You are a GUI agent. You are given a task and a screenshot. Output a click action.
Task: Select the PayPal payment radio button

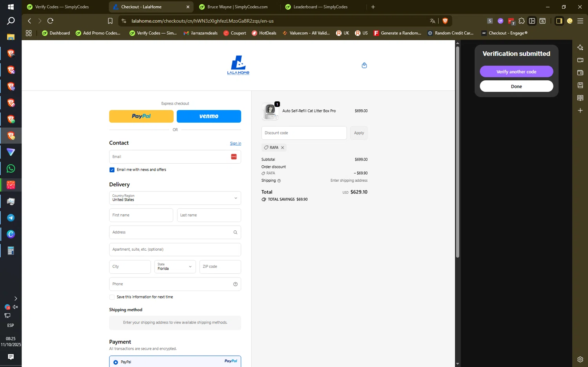(x=116, y=362)
